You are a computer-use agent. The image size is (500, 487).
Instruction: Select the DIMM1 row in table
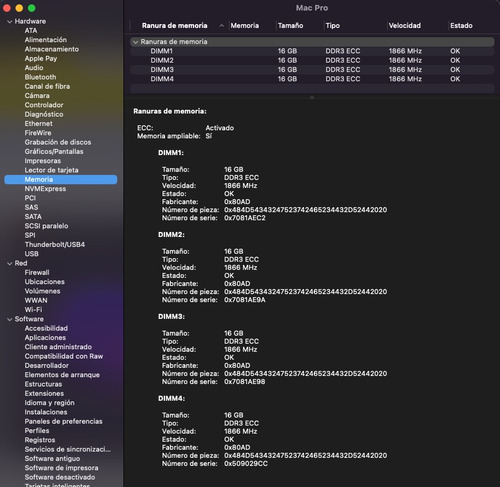pyautogui.click(x=312, y=51)
